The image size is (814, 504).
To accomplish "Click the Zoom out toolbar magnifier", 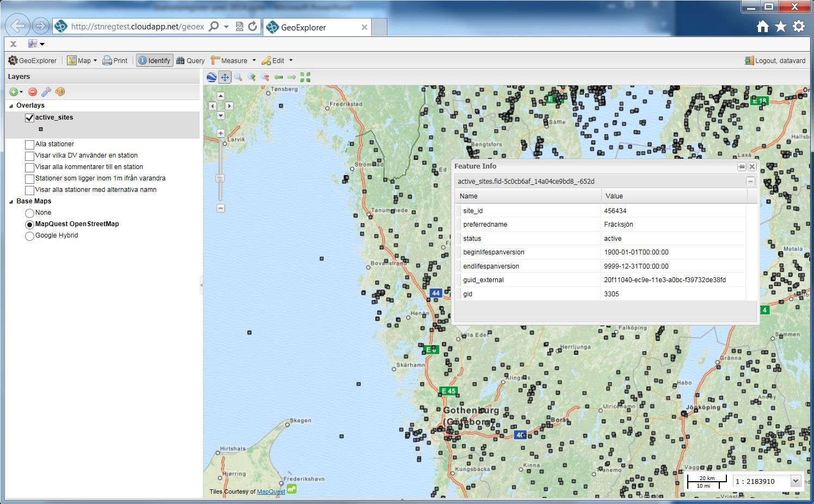I will [x=265, y=77].
